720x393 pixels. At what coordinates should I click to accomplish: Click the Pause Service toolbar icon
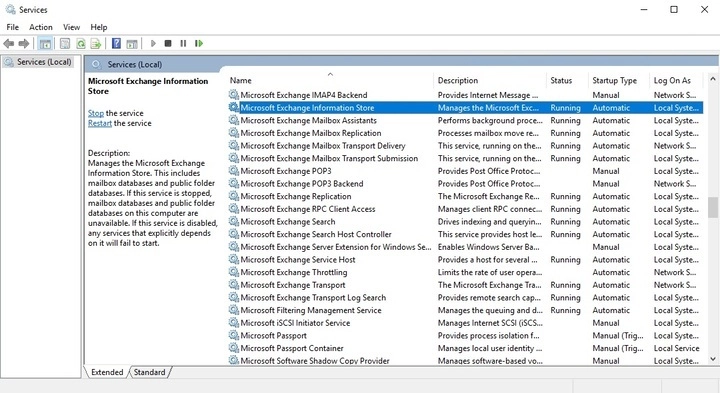coord(183,44)
